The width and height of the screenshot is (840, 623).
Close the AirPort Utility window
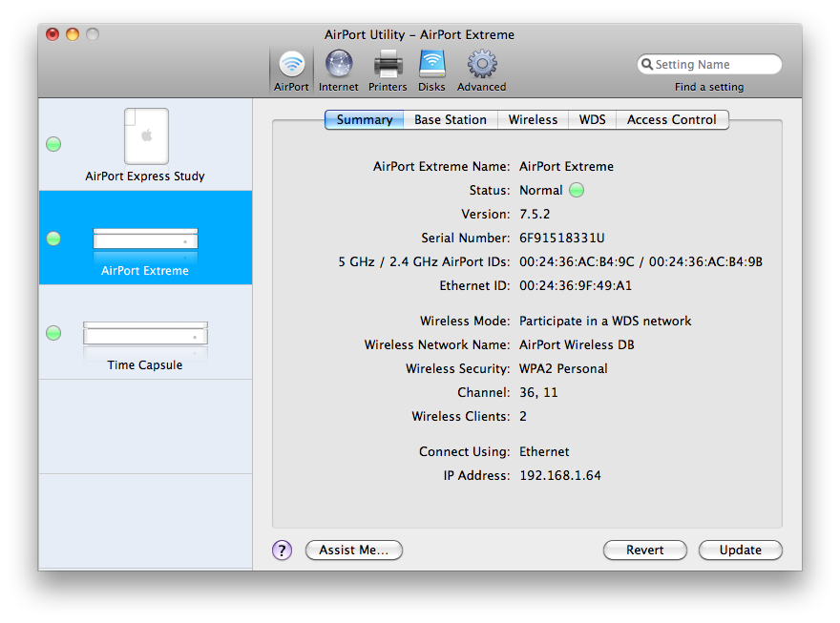pos(52,34)
